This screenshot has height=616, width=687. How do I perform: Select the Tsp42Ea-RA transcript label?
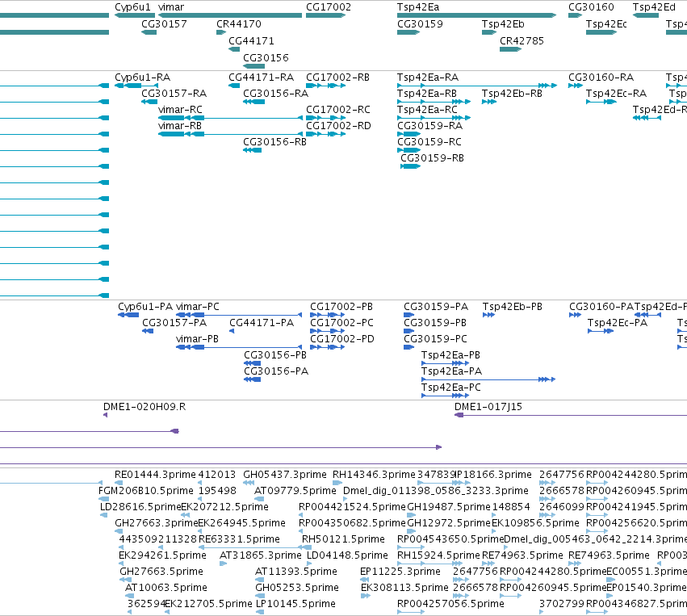click(428, 78)
